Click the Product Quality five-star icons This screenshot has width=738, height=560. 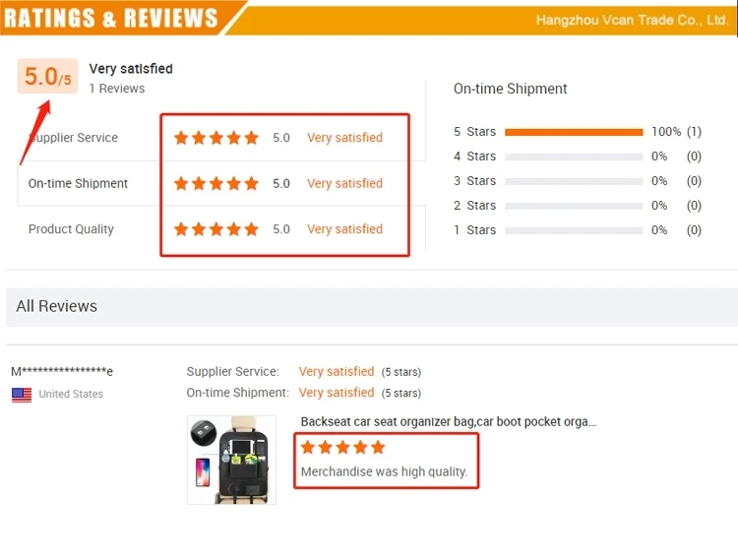[216, 229]
